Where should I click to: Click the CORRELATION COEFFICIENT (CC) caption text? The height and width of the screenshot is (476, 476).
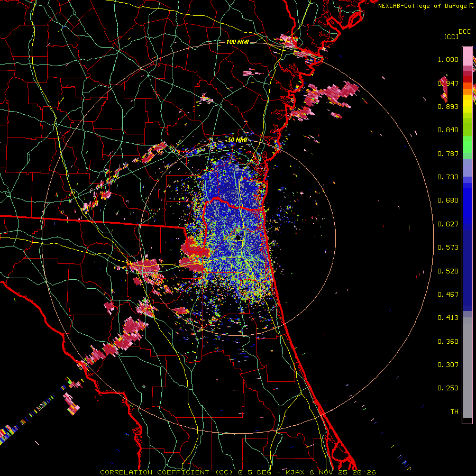click(x=167, y=472)
